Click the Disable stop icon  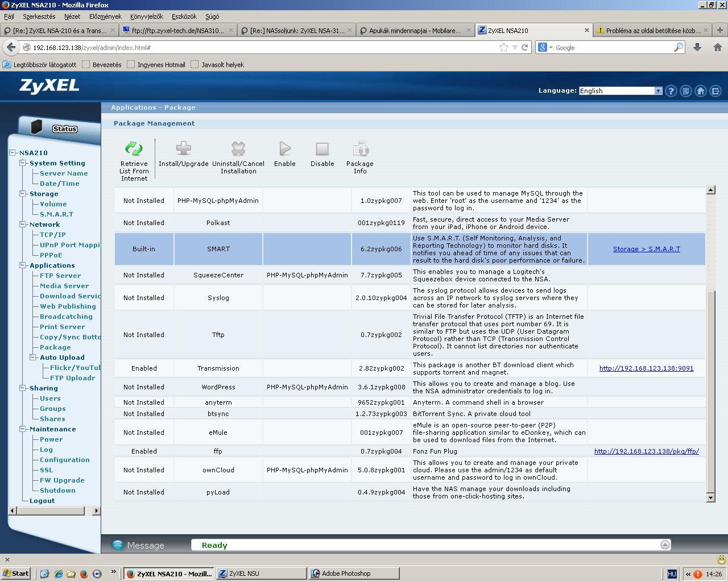[x=322, y=149]
